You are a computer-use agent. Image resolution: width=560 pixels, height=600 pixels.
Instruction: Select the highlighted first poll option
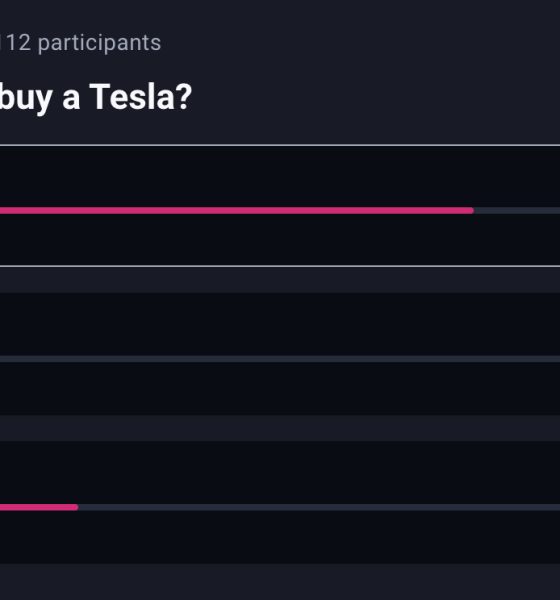point(280,206)
